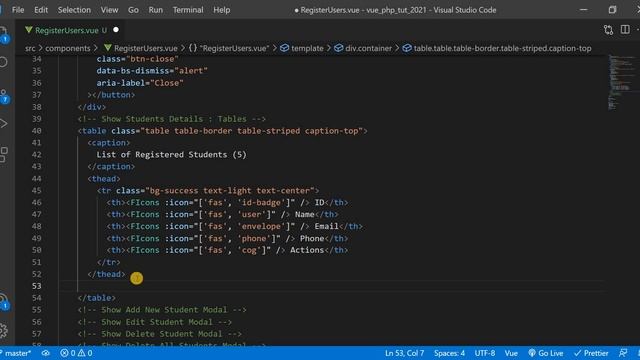640x360 pixels.
Task: Click the src breadcrumb
Action: tap(30, 48)
